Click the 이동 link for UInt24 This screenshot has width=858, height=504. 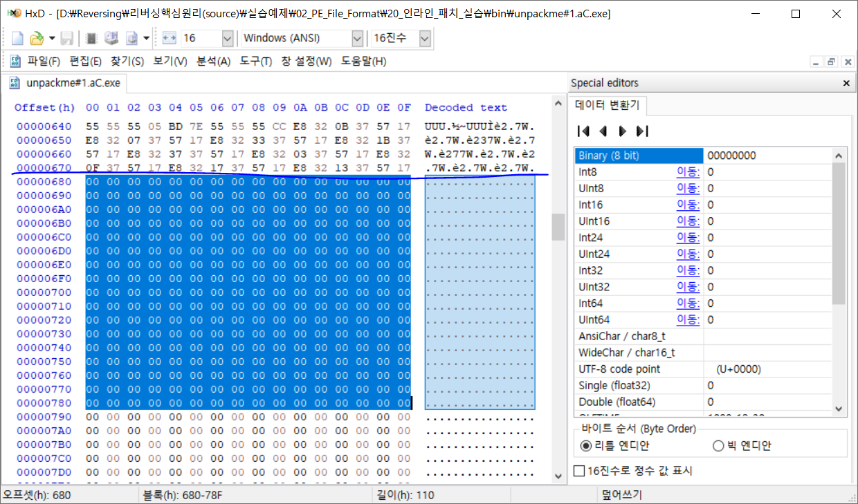click(688, 254)
